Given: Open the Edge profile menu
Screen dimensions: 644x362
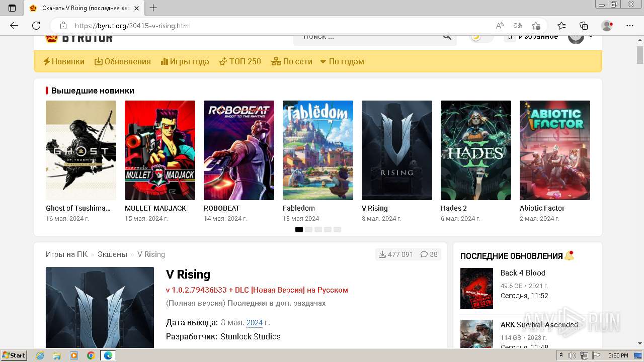Looking at the screenshot, I should (x=607, y=26).
